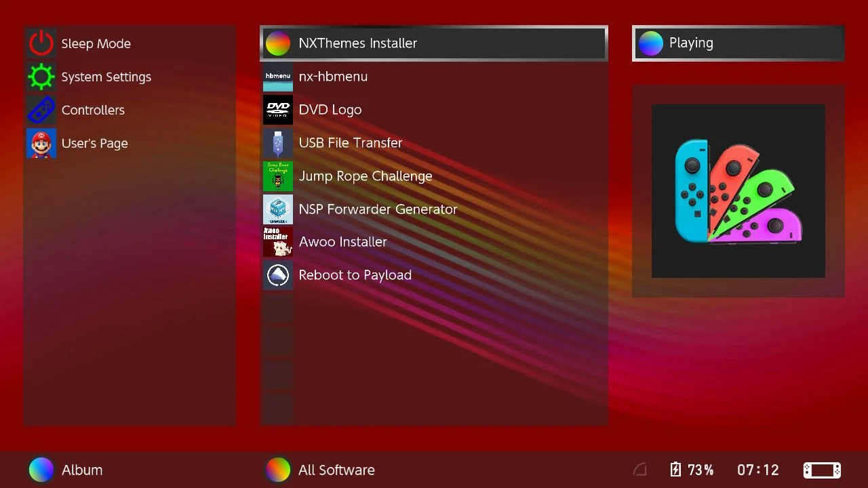Click the USB File Transfer title text

[351, 143]
